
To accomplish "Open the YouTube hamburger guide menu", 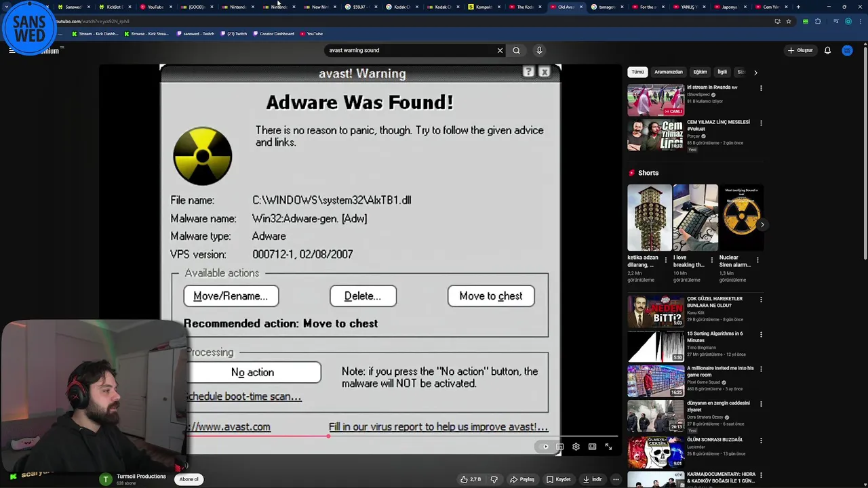I will (12, 51).
